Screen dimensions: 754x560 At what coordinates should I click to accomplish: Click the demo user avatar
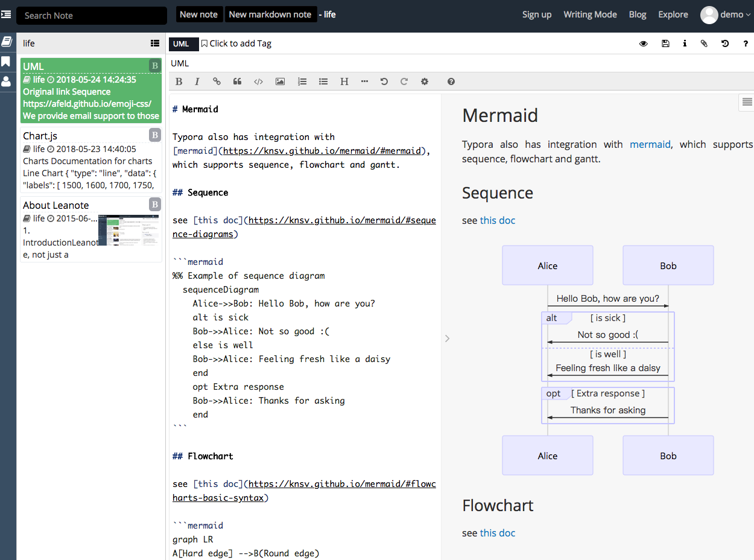tap(709, 15)
